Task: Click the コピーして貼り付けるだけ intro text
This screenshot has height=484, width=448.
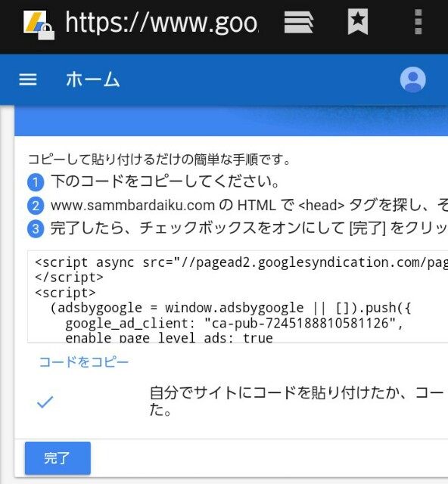Action: tap(160, 160)
